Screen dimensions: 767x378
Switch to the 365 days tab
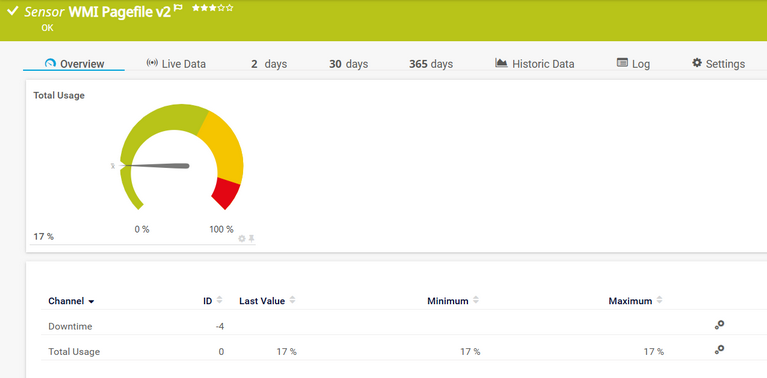pyautogui.click(x=431, y=64)
